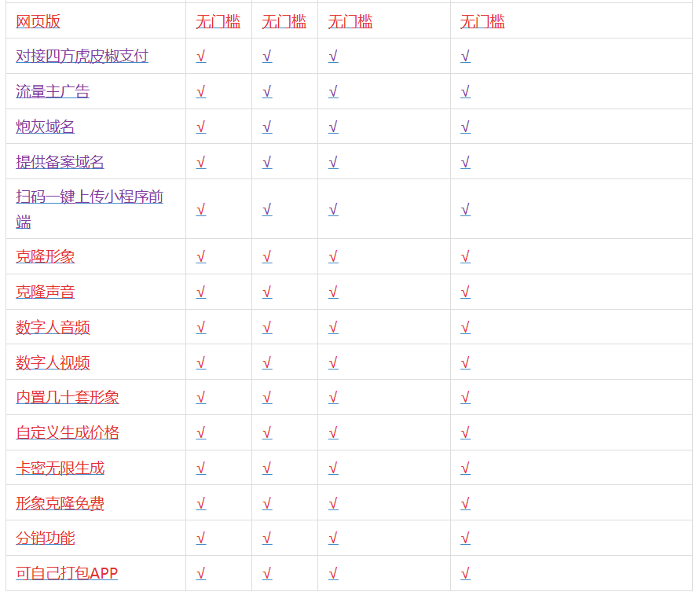Open the 克隆声音 feature link
The height and width of the screenshot is (603, 700).
point(44,291)
